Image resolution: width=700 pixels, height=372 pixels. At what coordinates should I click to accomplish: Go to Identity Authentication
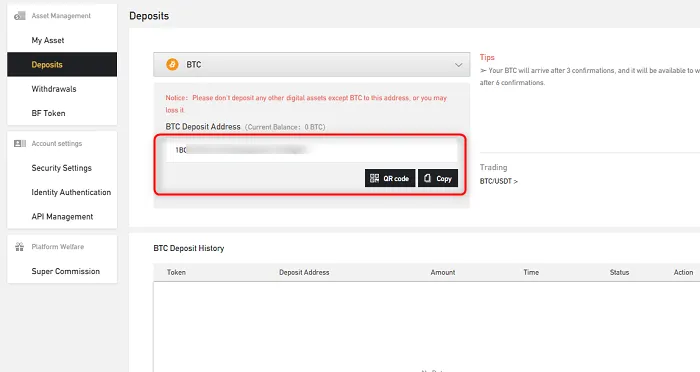(x=71, y=192)
